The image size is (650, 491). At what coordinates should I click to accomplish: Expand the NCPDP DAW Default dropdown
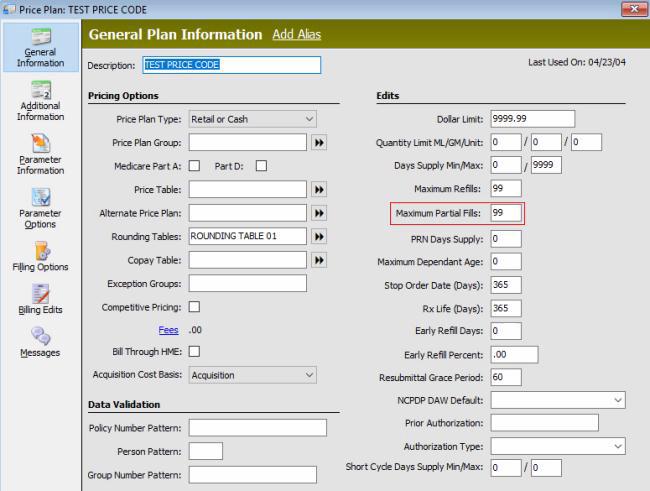click(558, 400)
